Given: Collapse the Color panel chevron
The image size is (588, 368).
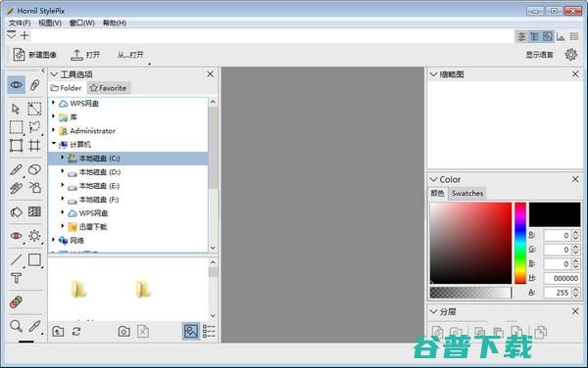Looking at the screenshot, I should click(x=433, y=180).
